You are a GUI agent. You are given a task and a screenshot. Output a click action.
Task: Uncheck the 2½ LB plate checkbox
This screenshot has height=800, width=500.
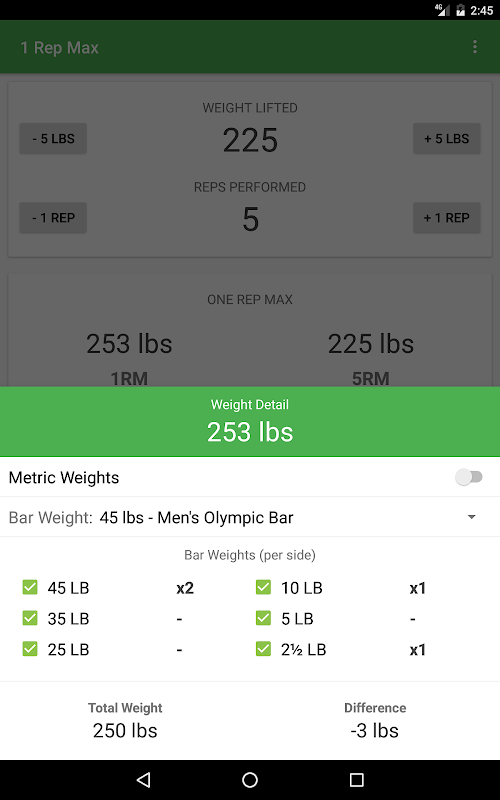(x=263, y=649)
